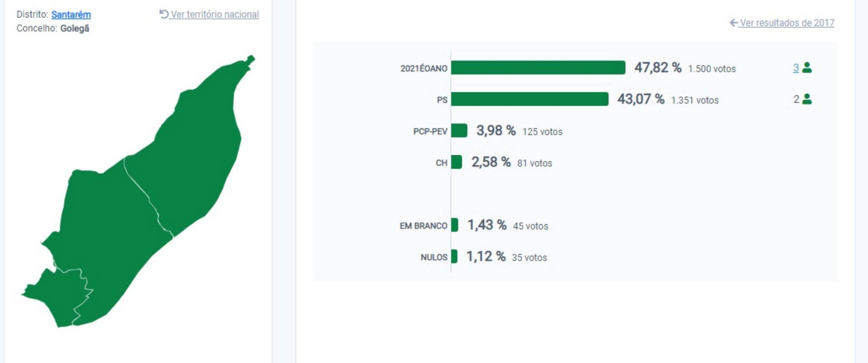Click the left arrow icon before Ver resultados de 2017
868x363 pixels.
pos(733,23)
